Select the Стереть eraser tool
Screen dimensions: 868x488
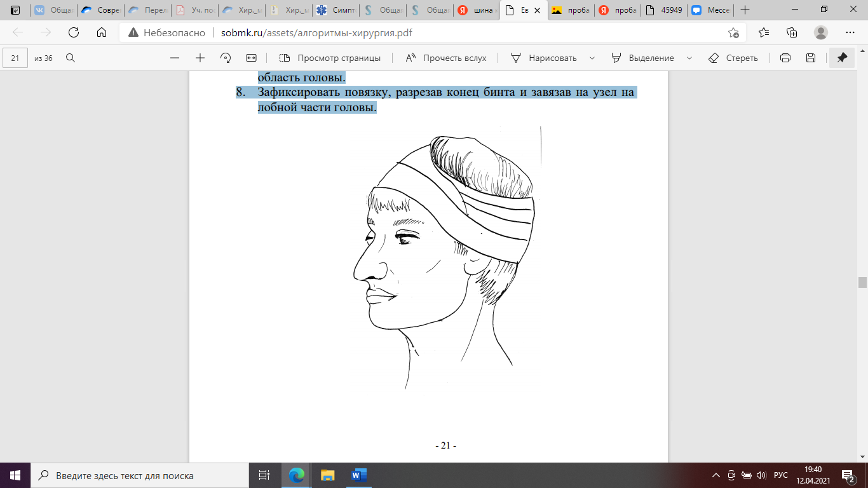(733, 58)
